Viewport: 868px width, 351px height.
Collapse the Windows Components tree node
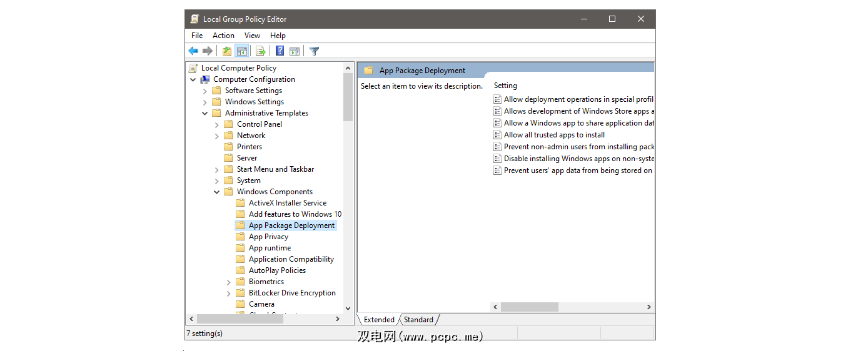point(217,192)
